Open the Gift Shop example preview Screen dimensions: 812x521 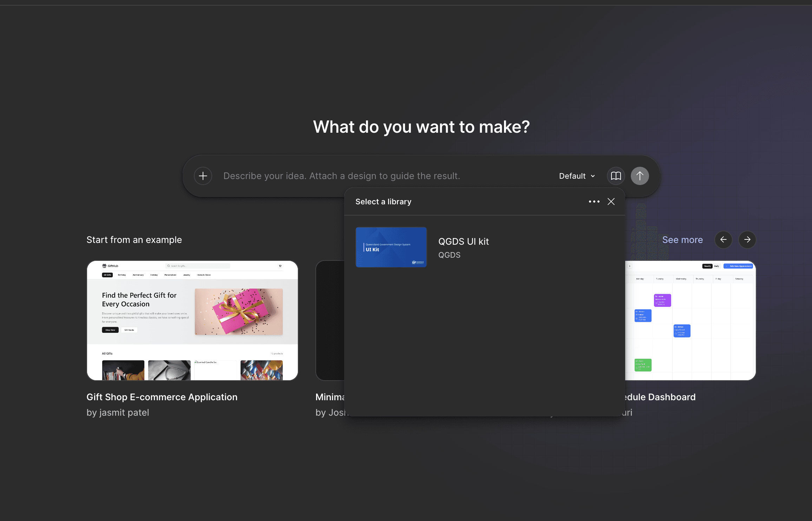pos(192,320)
